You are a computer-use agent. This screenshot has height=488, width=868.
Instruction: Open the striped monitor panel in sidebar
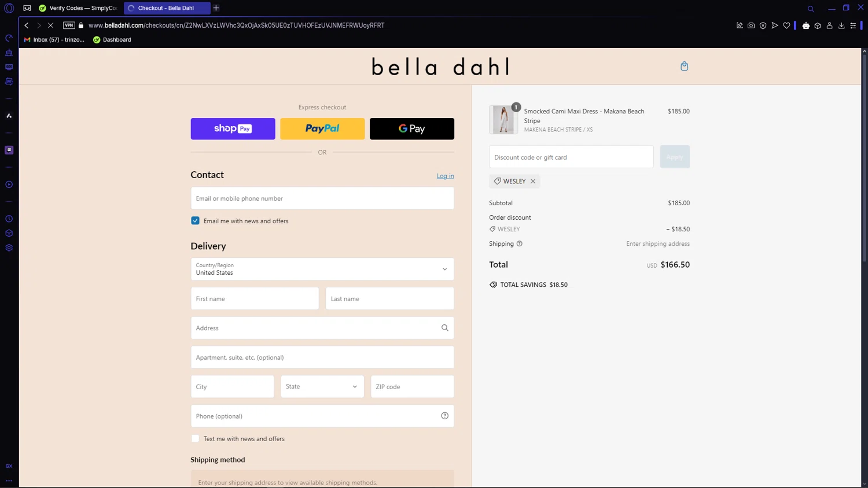[9, 67]
